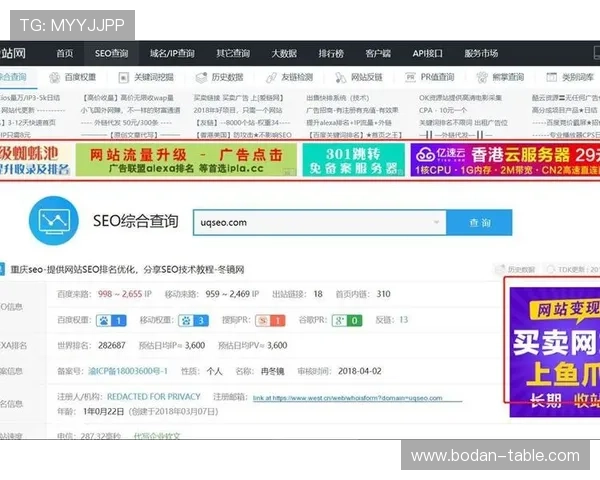Open the 亿速云 香港云服务器 banner
The height and width of the screenshot is (480, 600).
(505, 160)
